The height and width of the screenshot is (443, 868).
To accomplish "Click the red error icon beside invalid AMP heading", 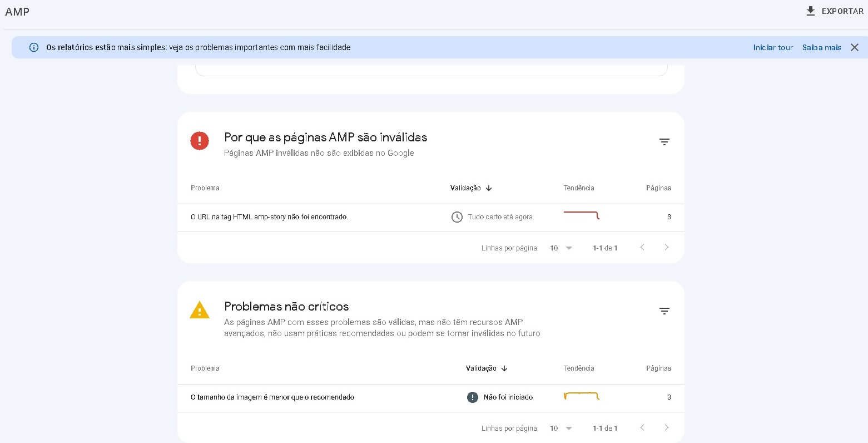I will pos(200,141).
